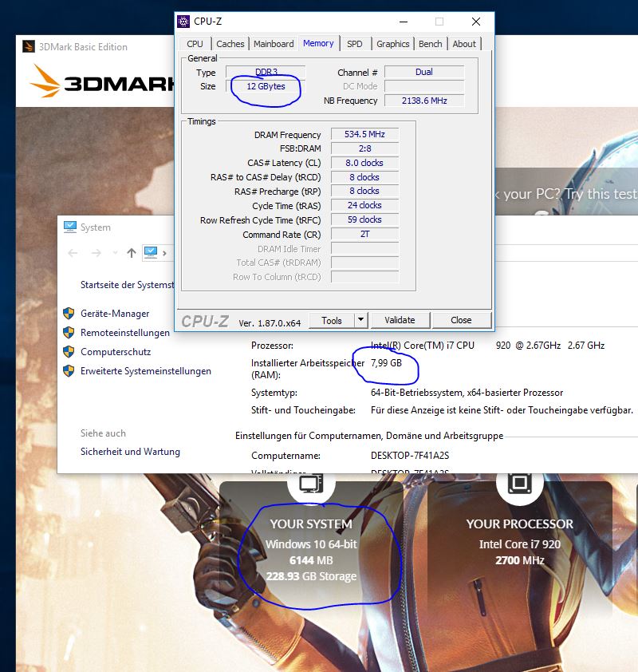Click Row Refresh value 59 clocks
638x672 pixels.
click(364, 219)
